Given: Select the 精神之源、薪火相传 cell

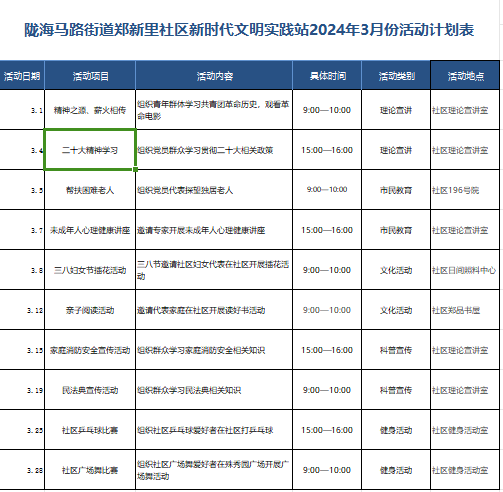Looking at the screenshot, I should point(90,110).
